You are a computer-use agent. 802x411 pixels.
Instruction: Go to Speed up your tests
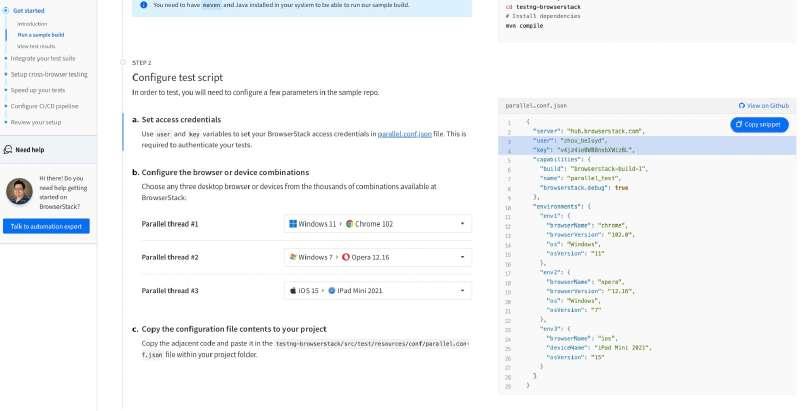[38, 90]
